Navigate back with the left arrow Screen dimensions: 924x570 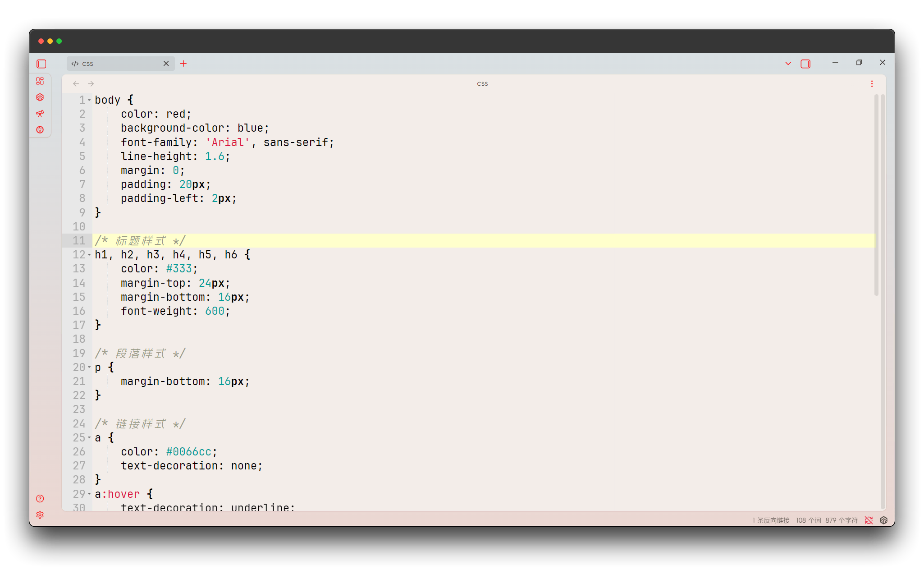[75, 83]
